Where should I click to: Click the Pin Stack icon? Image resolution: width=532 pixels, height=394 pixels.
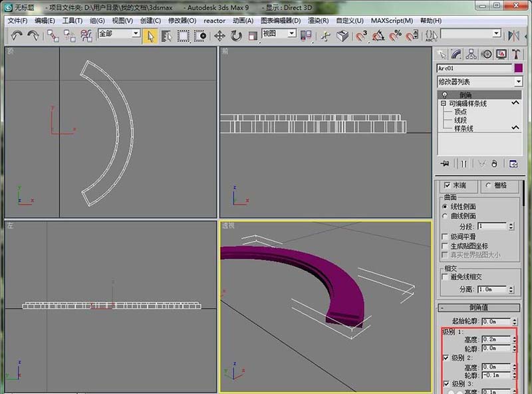[444, 164]
